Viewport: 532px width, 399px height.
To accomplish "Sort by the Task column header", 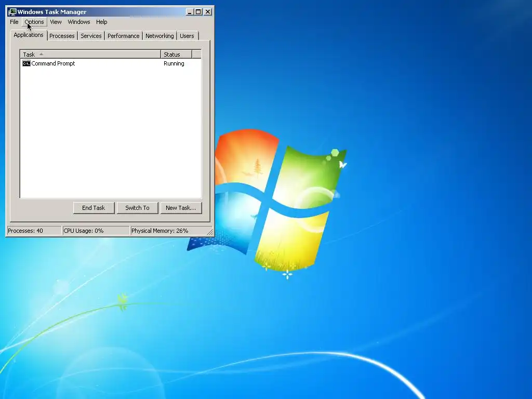I will (x=90, y=54).
